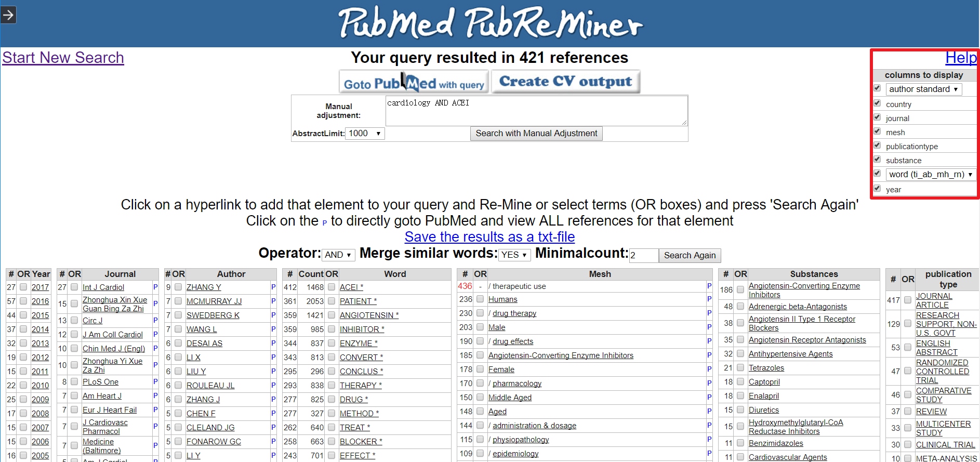Uncheck the country column checkbox
Image resolution: width=980 pixels, height=462 pixels.
pyautogui.click(x=877, y=103)
